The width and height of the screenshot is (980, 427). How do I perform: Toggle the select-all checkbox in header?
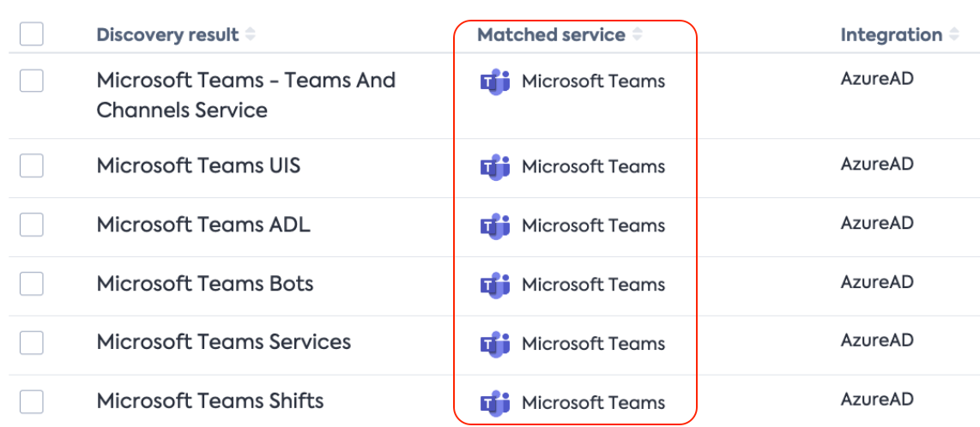point(31,33)
